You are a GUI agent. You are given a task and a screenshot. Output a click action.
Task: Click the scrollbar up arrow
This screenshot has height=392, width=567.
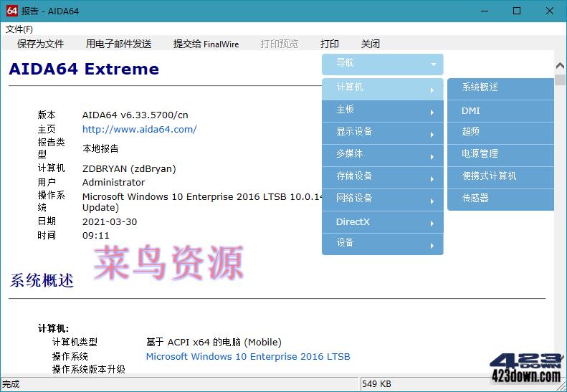coord(560,66)
